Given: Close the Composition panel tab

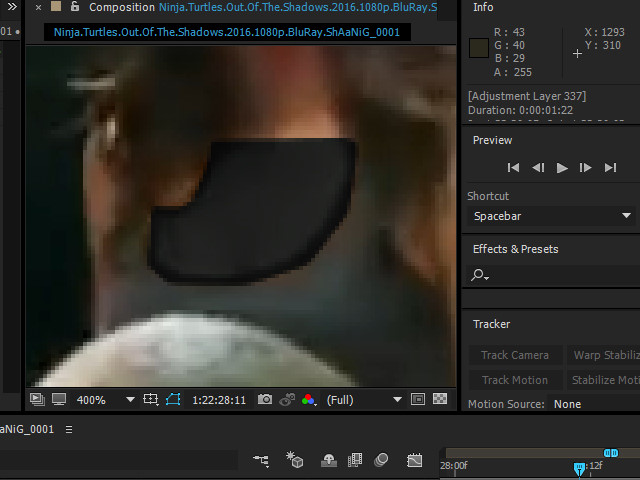Looking at the screenshot, I should pos(38,7).
